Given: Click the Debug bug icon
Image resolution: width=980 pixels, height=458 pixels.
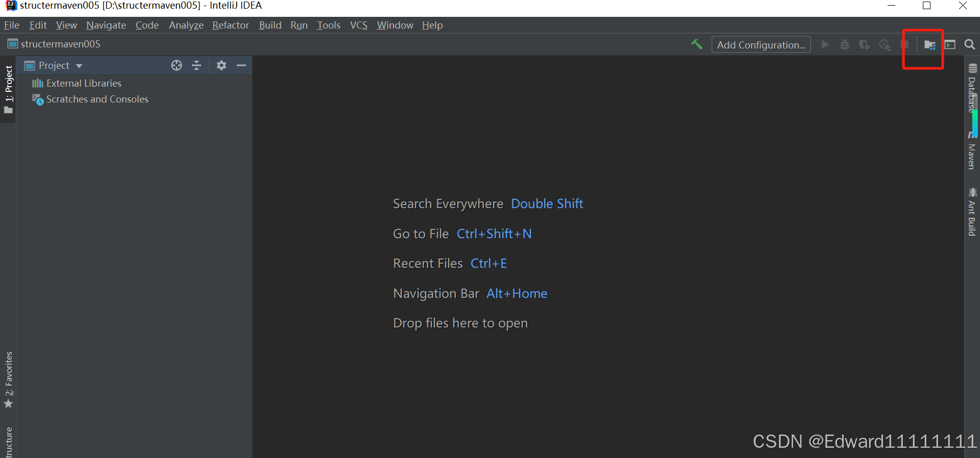Looking at the screenshot, I should 845,45.
